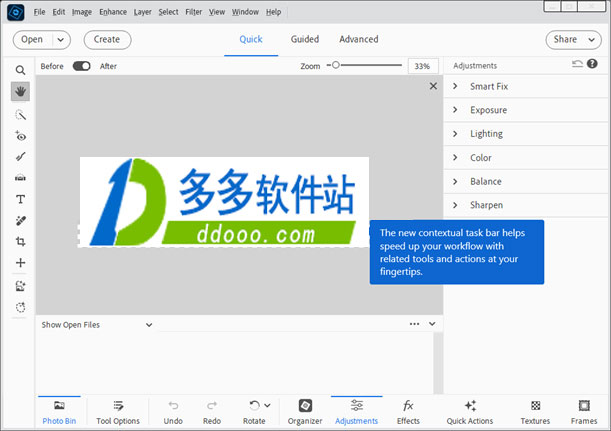611x431 pixels.
Task: Click the Create button
Action: tap(107, 40)
